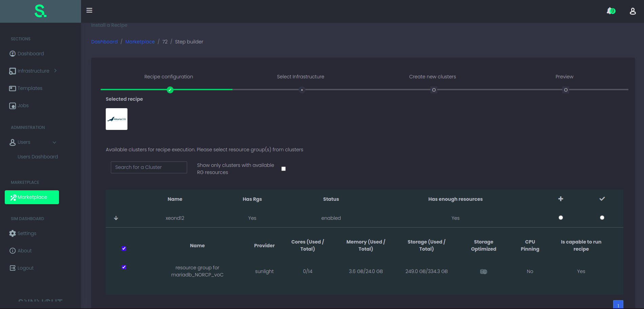The image size is (644, 309).
Task: Click Logout in the sidebar
Action: pos(25,268)
